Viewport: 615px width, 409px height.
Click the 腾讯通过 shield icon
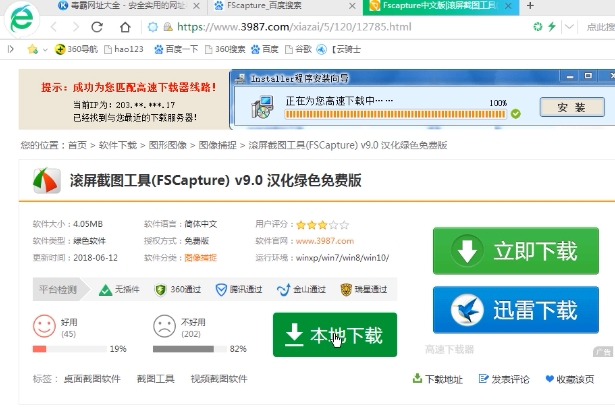point(221,290)
